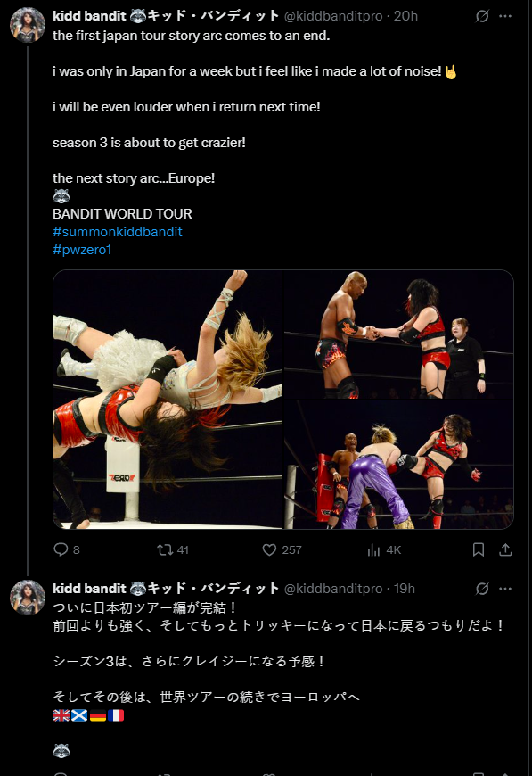Reply to the first tweet

tap(66, 549)
